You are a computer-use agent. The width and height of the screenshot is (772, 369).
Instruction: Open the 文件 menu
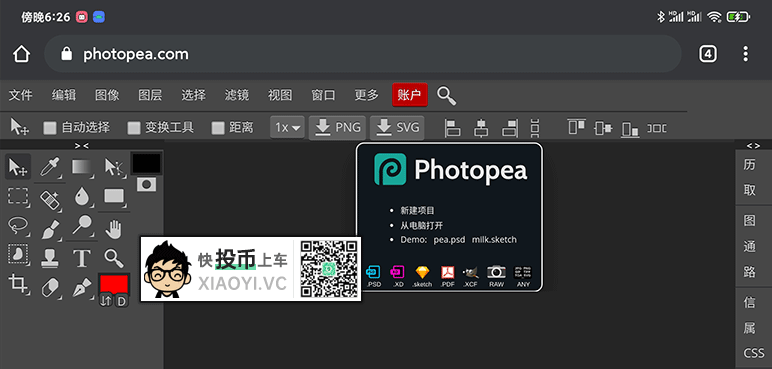click(21, 95)
